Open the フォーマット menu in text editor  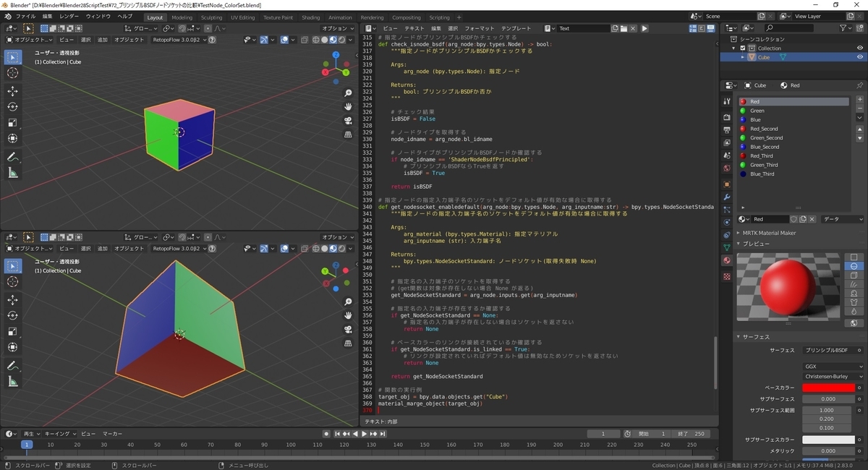(480, 29)
